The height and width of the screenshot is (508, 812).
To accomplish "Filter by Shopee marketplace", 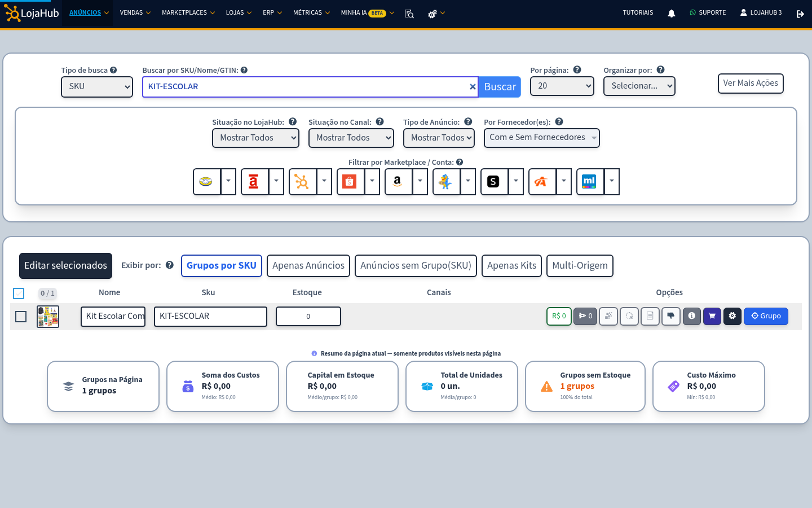I will (x=350, y=182).
